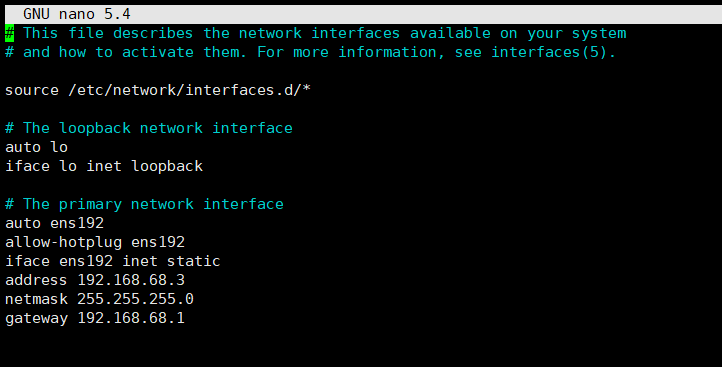Click the 'iface lo inet loopback' line
The height and width of the screenshot is (367, 722).
(104, 166)
